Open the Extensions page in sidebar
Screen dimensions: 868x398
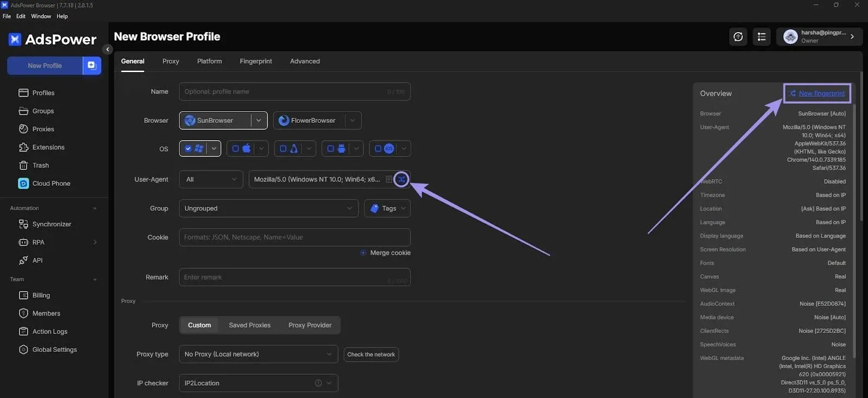[48, 147]
